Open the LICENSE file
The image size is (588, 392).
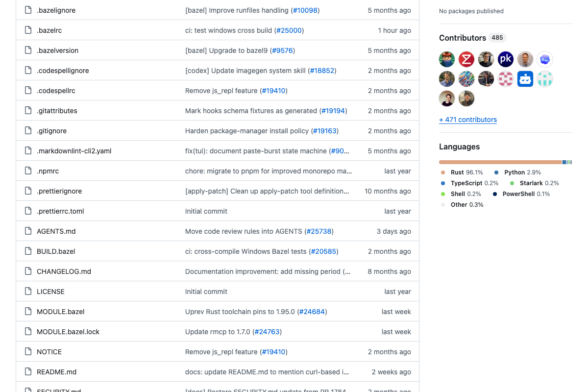click(50, 292)
